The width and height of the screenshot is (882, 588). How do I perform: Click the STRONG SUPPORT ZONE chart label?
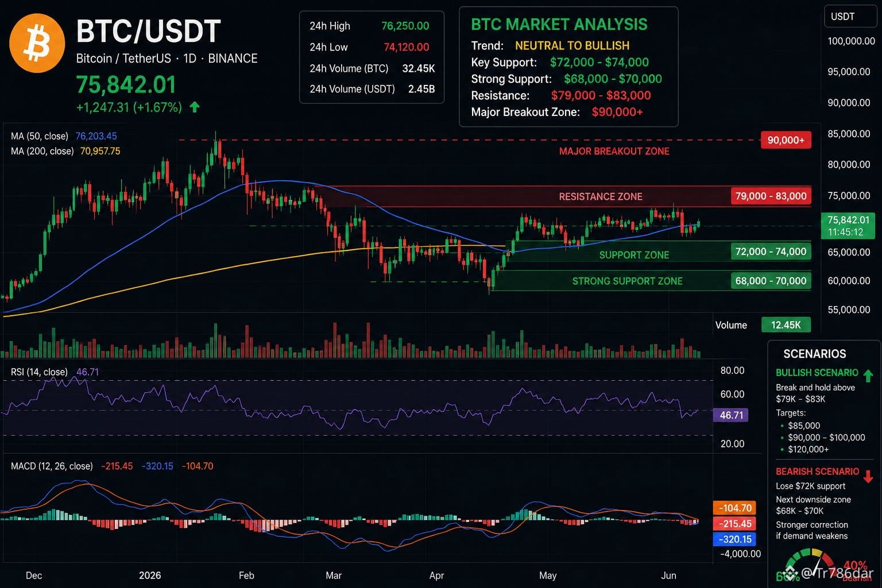click(x=627, y=281)
